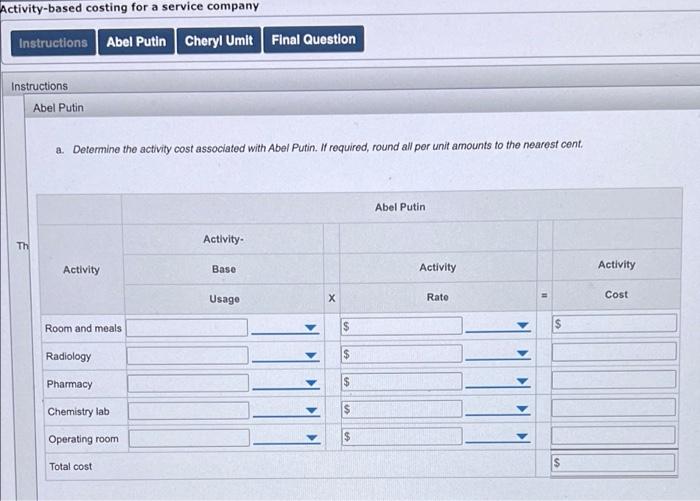Click Operating room activity cost field
The height and width of the screenshot is (501, 700).
613,435
